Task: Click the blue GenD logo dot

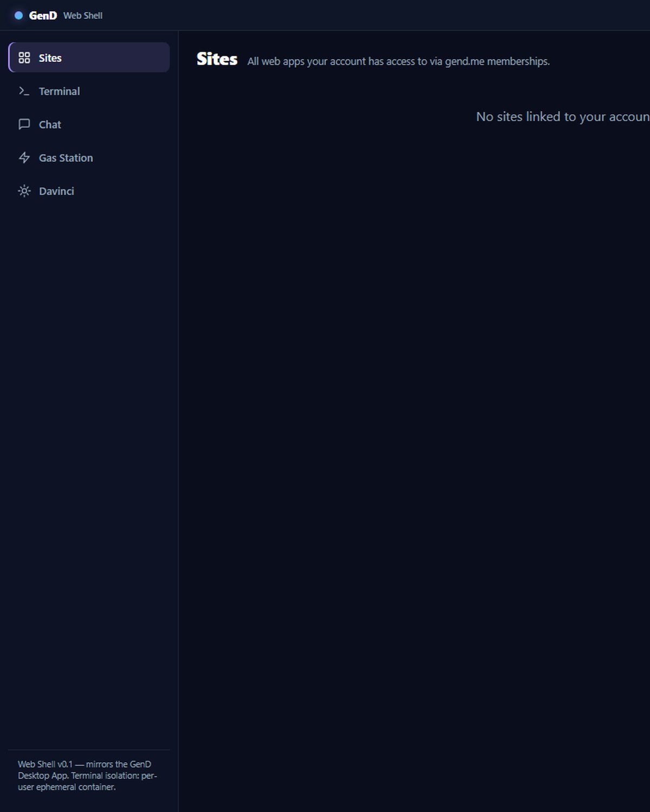Action: pyautogui.click(x=18, y=16)
